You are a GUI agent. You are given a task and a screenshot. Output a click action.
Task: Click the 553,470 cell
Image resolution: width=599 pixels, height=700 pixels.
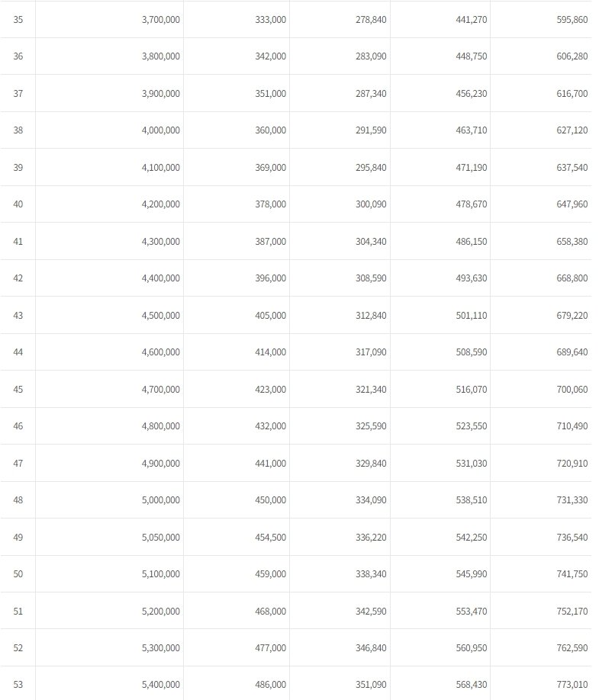click(472, 611)
